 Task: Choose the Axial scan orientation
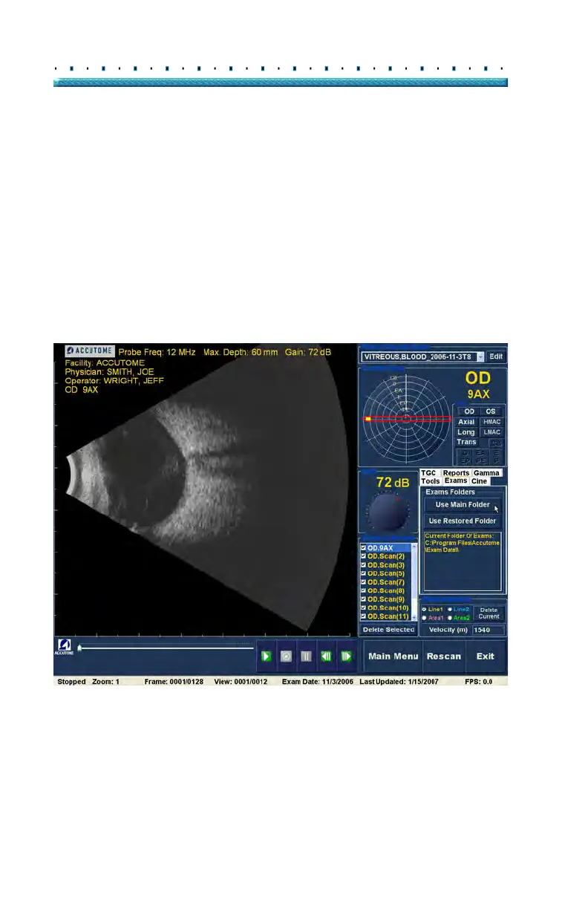click(466, 422)
